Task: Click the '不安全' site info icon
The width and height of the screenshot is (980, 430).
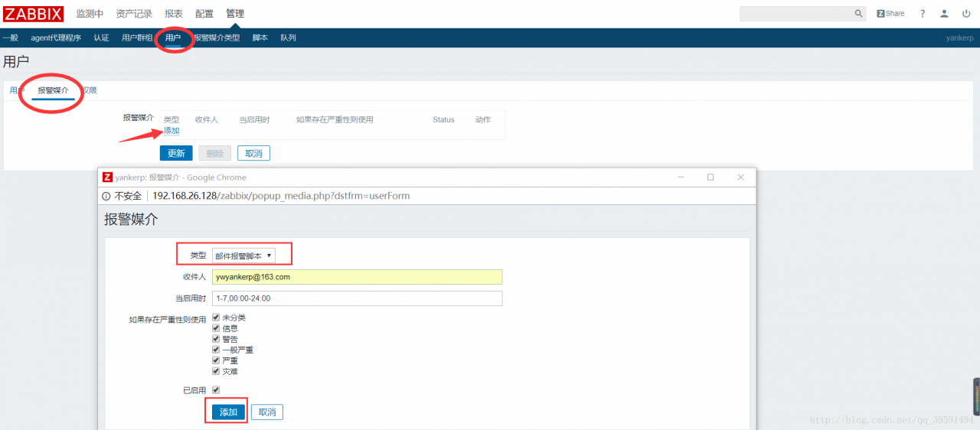Action: point(108,196)
